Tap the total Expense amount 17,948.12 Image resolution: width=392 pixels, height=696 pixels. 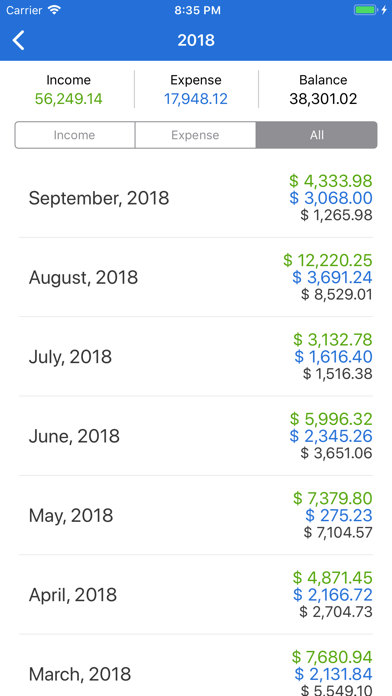(x=196, y=99)
